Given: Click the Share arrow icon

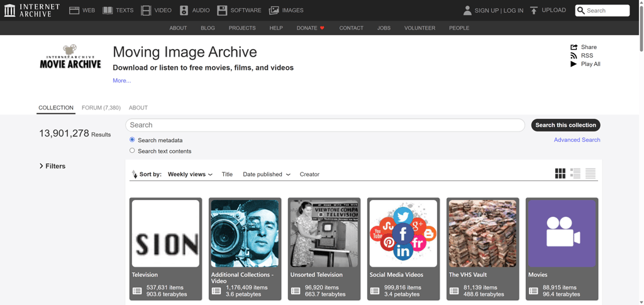Looking at the screenshot, I should click(574, 47).
